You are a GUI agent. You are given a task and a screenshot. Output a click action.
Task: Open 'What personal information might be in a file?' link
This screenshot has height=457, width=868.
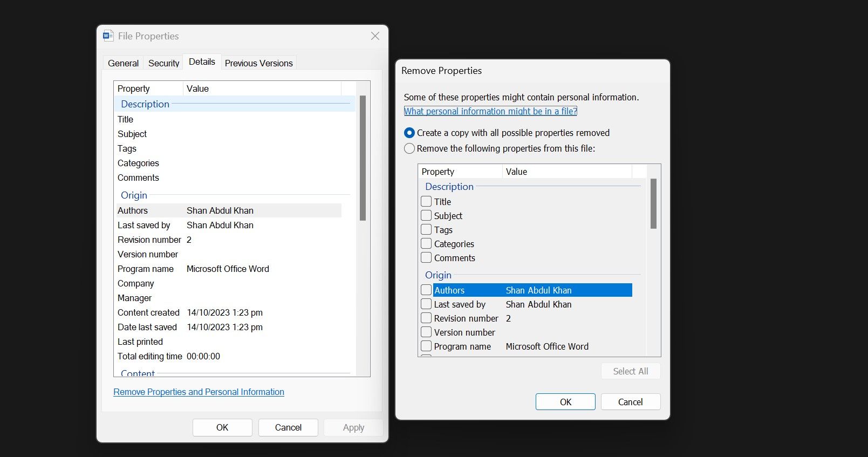click(x=490, y=111)
